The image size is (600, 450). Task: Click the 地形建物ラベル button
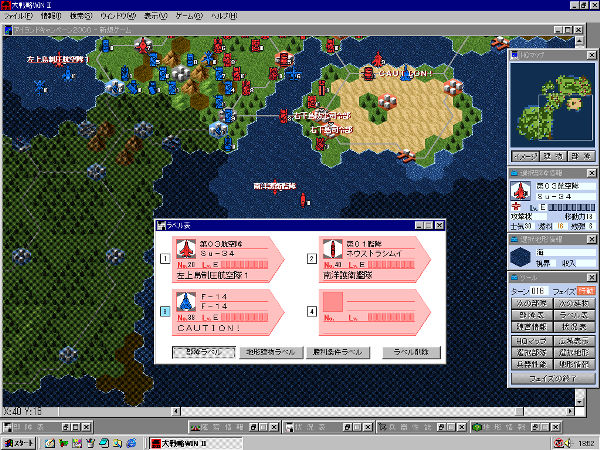tap(271, 352)
